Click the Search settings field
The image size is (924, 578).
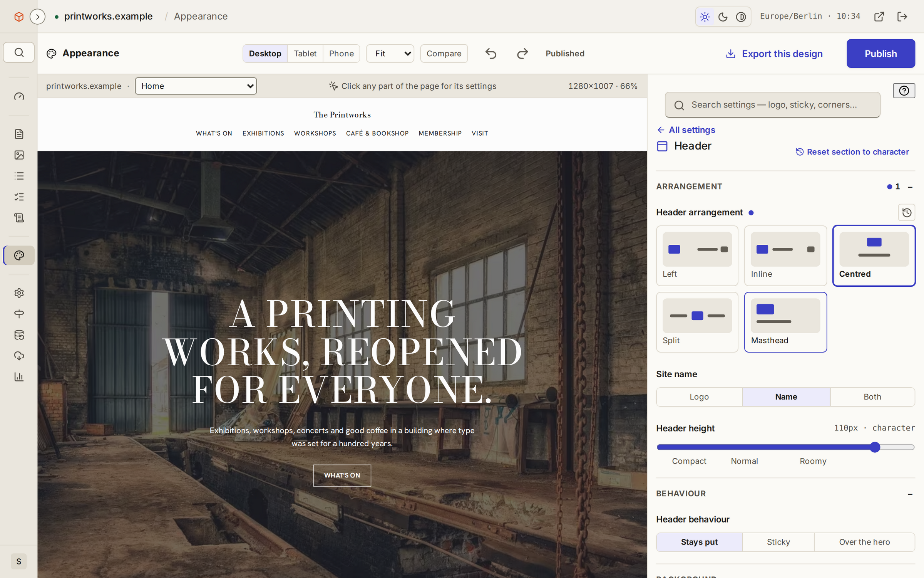coord(772,105)
